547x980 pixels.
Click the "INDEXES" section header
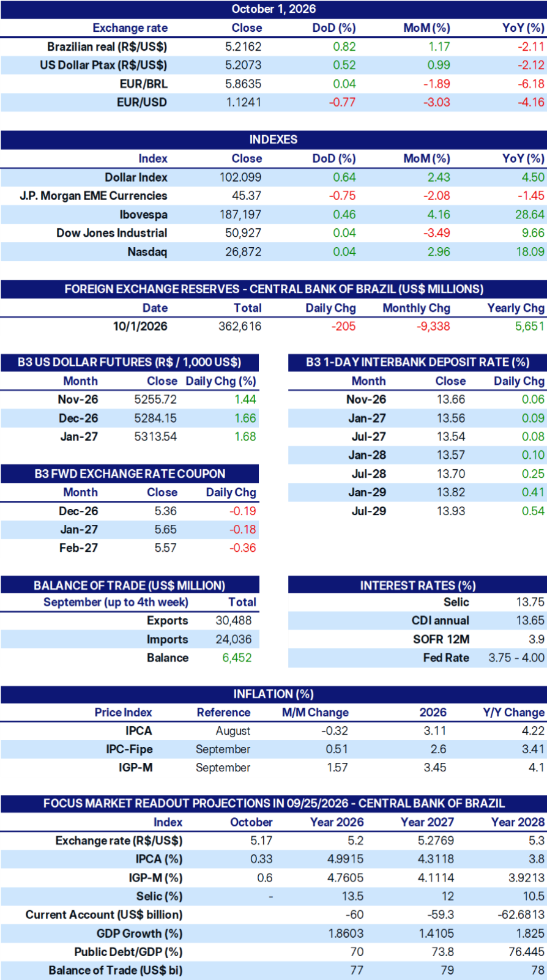(273, 139)
